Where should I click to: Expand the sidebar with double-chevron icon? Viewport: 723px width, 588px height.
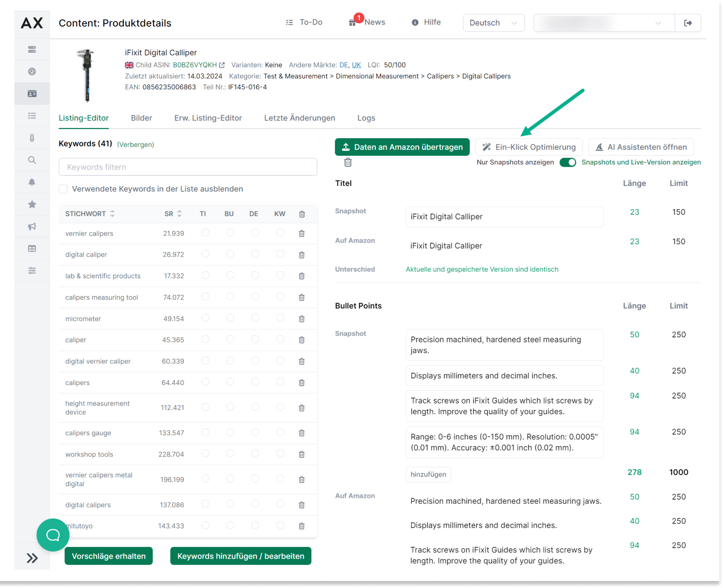[32, 558]
